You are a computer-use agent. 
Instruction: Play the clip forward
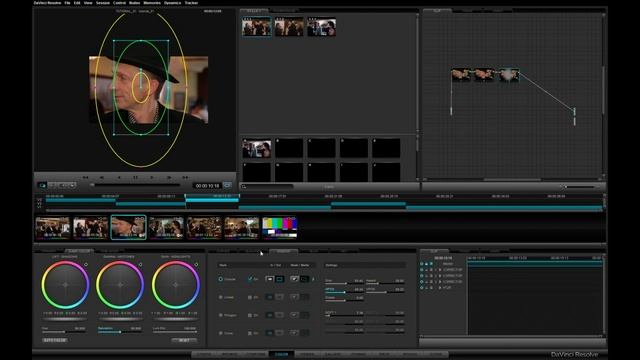coord(152,178)
